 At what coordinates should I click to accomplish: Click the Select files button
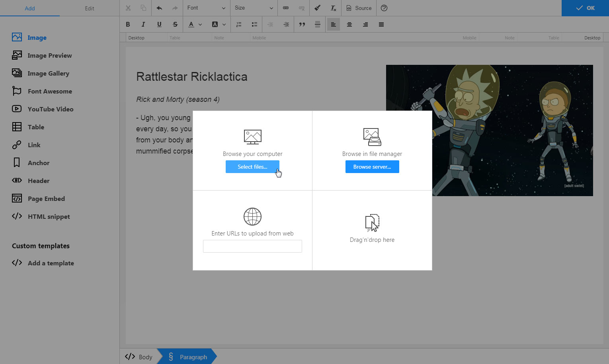tap(252, 167)
